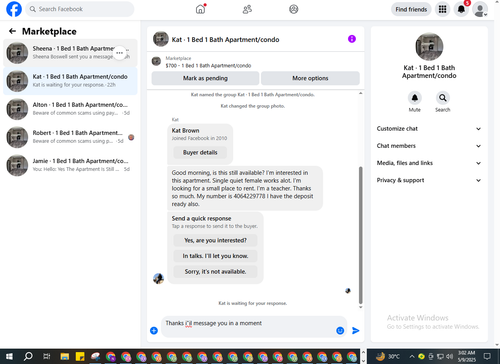Click chat scrollbar down arrow

(x=360, y=307)
